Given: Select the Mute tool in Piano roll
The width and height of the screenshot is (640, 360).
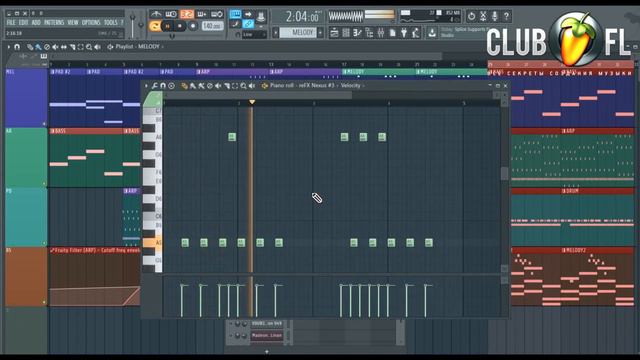Looking at the screenshot, I should 218,86.
